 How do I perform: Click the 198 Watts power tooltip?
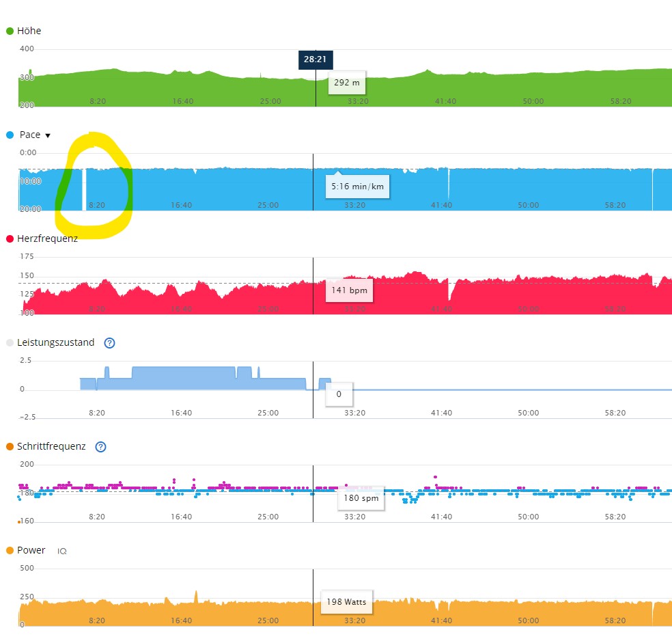click(346, 602)
